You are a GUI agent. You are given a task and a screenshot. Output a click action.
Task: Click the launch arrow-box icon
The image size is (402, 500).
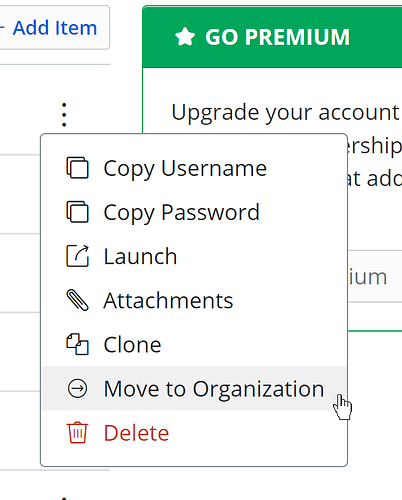point(77,256)
